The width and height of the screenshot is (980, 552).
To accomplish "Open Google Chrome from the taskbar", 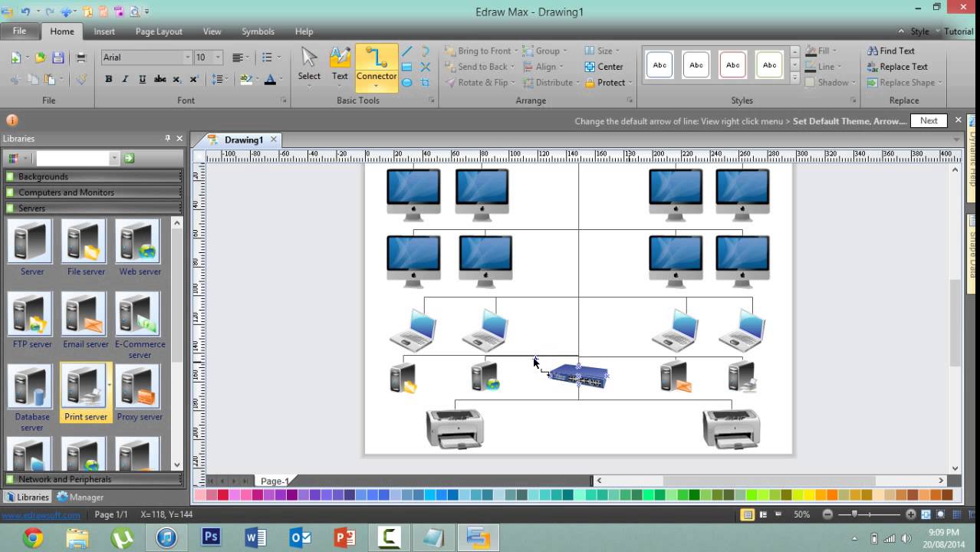I will click(32, 537).
